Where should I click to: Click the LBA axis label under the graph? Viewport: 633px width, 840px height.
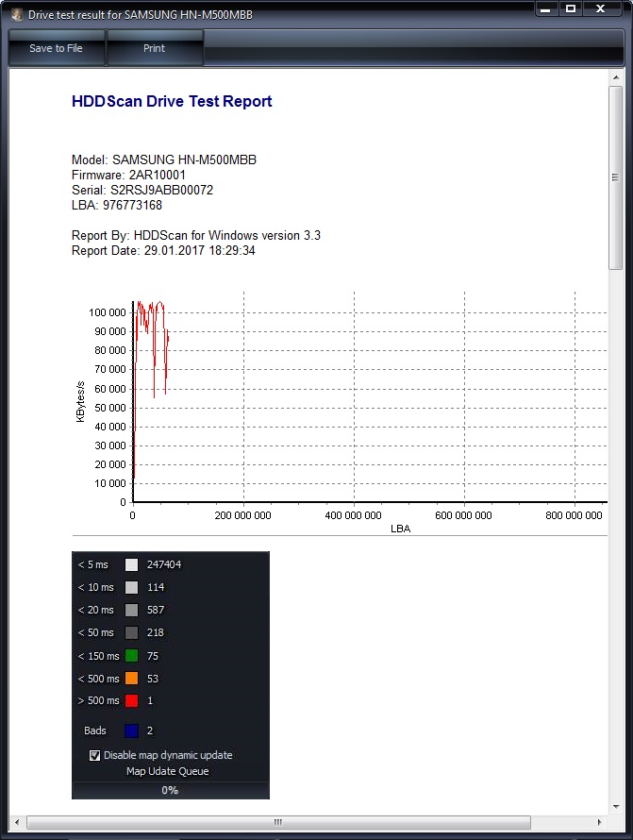tap(400, 529)
